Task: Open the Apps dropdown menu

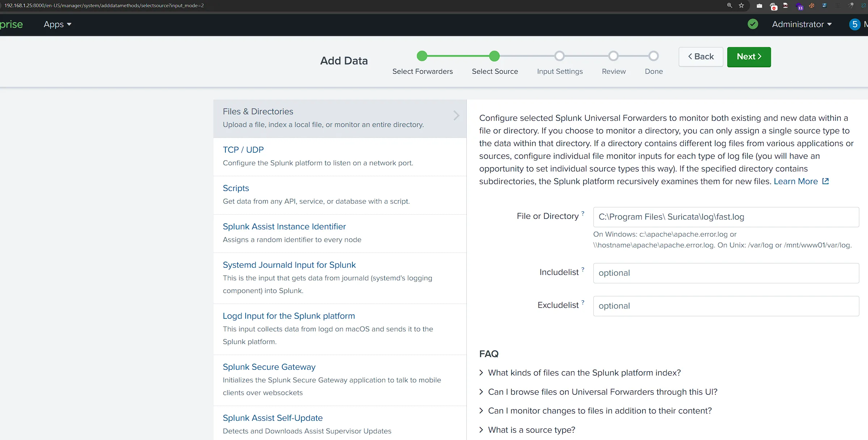Action: point(58,24)
